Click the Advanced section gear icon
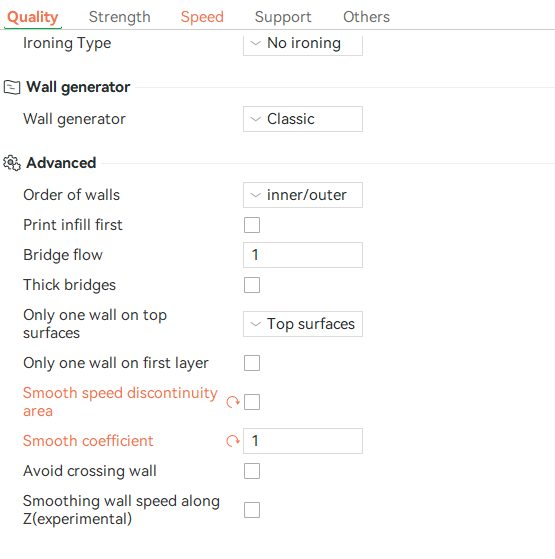This screenshot has height=559, width=555. [x=12, y=163]
